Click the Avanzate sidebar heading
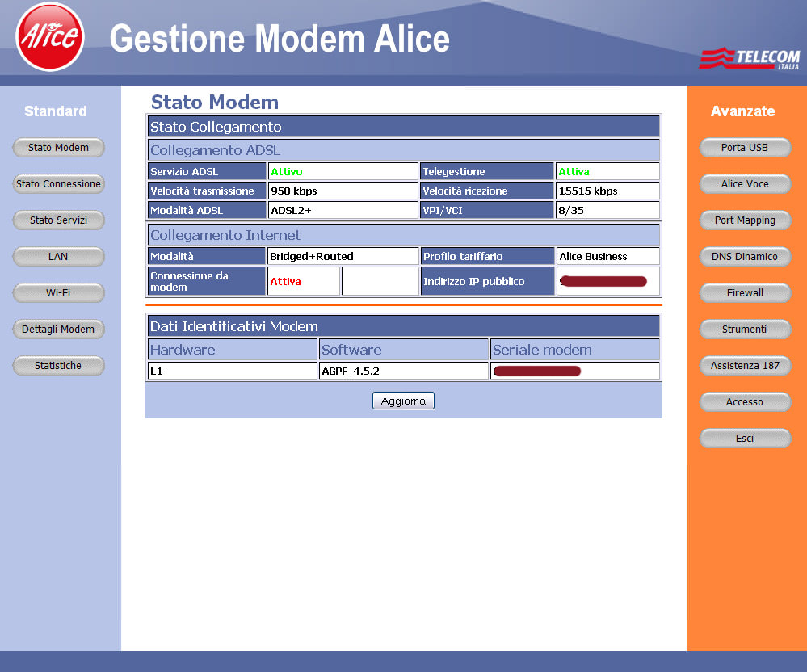This screenshot has height=672, width=807. click(742, 111)
